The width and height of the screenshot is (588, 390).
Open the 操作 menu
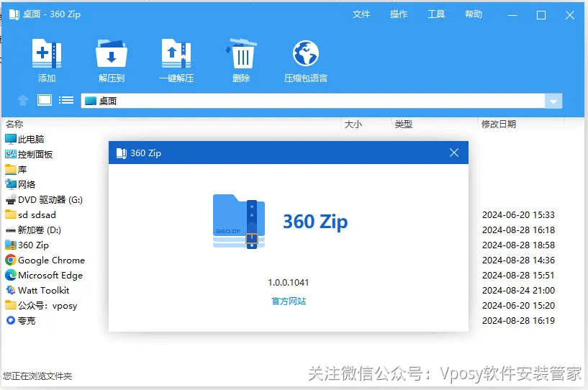coord(399,14)
